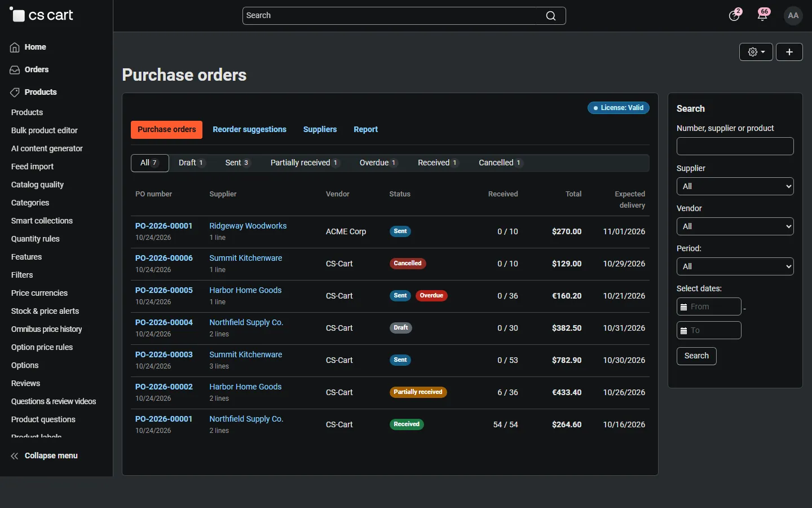Filter by Partially received status
Screen dimensions: 812x508
click(x=305, y=163)
